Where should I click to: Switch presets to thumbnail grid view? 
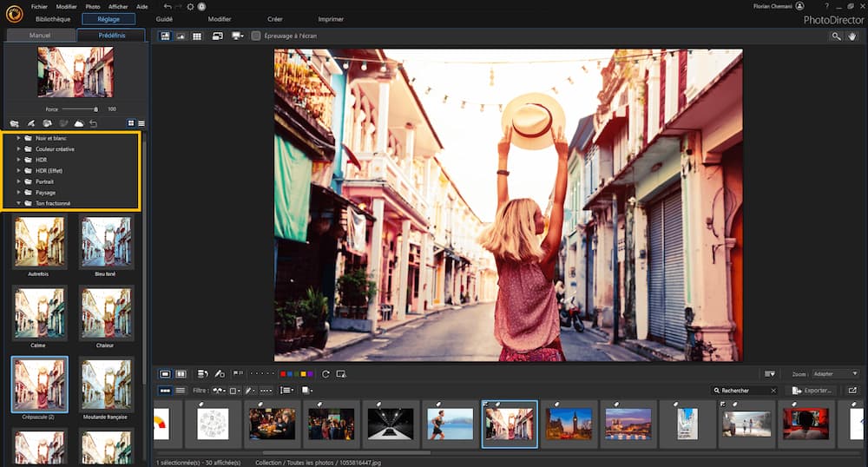point(131,123)
